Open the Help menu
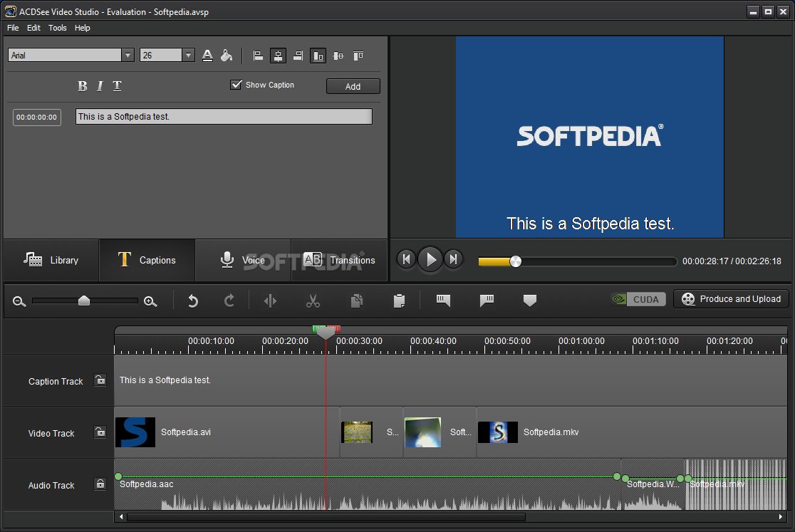This screenshot has height=532, width=795. tap(82, 28)
